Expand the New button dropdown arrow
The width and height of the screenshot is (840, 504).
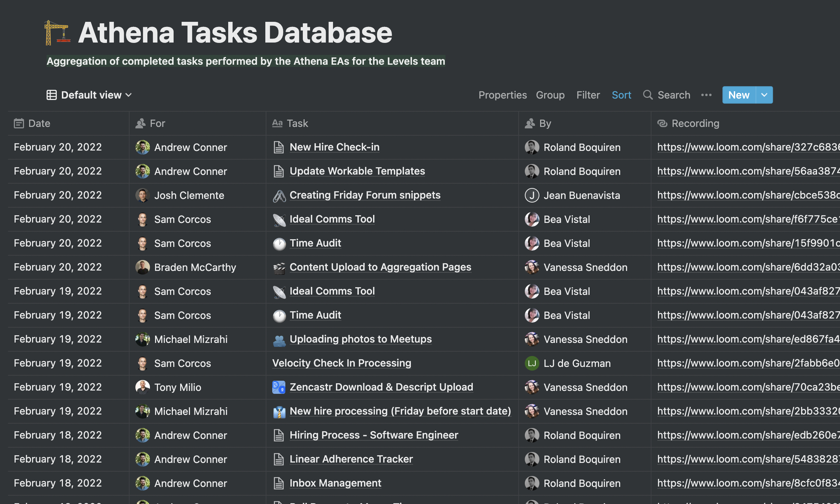coord(764,95)
